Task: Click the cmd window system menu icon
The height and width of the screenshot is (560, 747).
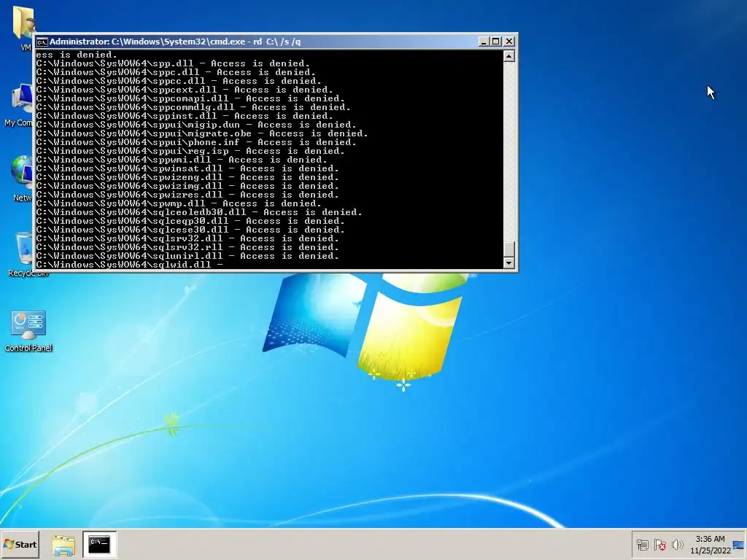Action: pos(42,42)
